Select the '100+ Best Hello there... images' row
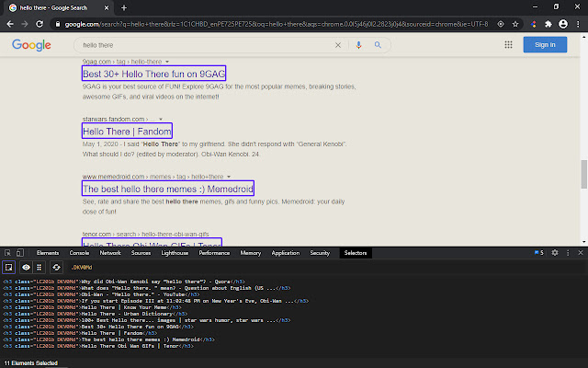This screenshot has width=588, height=368. 147,320
